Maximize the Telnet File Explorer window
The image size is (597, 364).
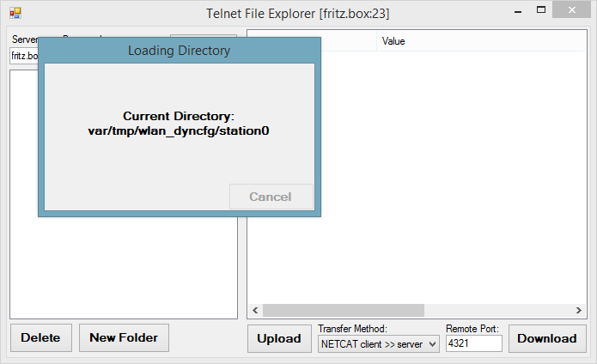[541, 10]
